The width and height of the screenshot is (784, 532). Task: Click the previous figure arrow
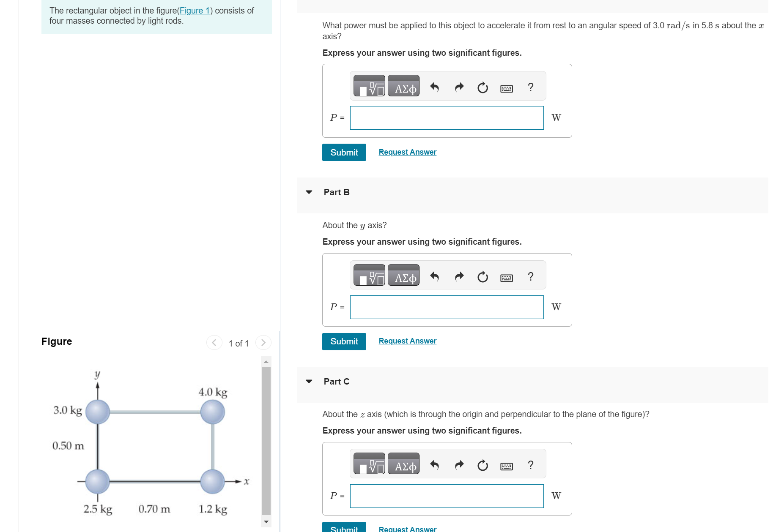coord(214,343)
